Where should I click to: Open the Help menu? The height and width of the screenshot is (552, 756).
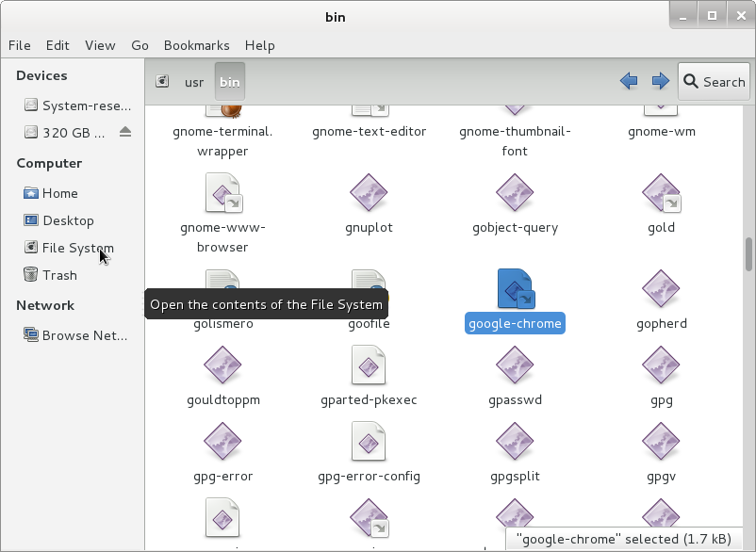click(x=259, y=45)
